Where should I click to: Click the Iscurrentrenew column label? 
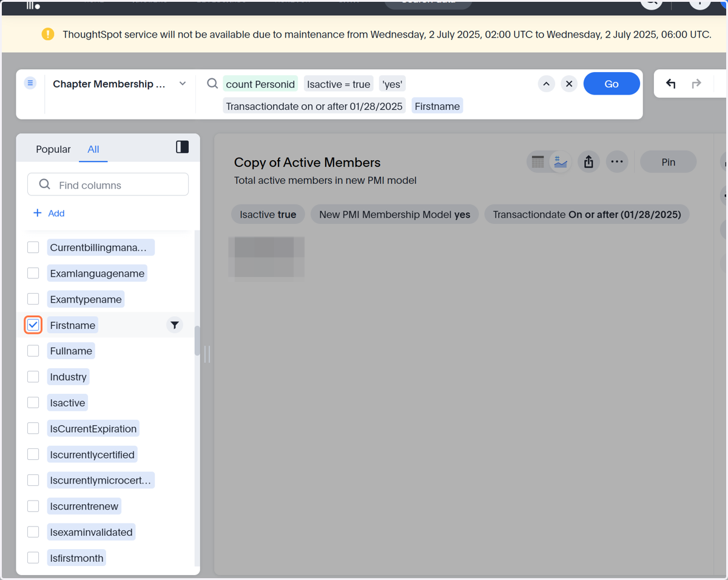[x=84, y=506]
